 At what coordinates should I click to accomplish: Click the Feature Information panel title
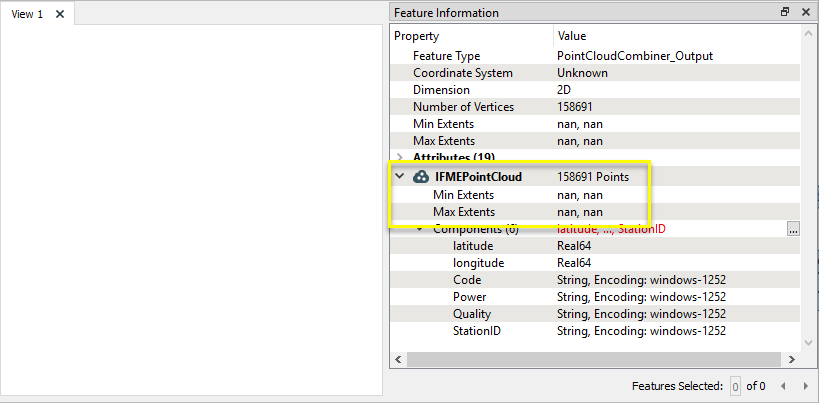click(446, 13)
